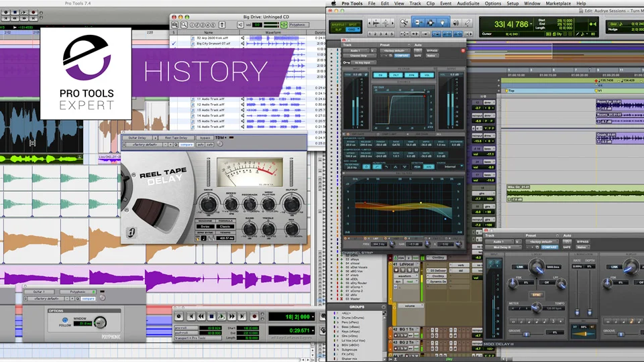Toggle BYPASS on the Channel Strip plug-in
The height and width of the screenshot is (362, 644).
[432, 50]
